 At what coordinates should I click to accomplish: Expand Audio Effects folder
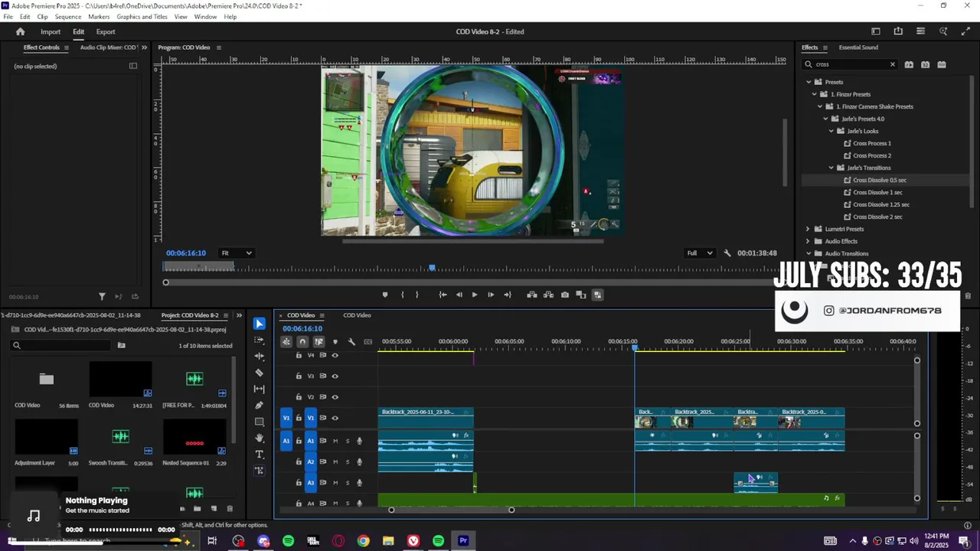(808, 241)
